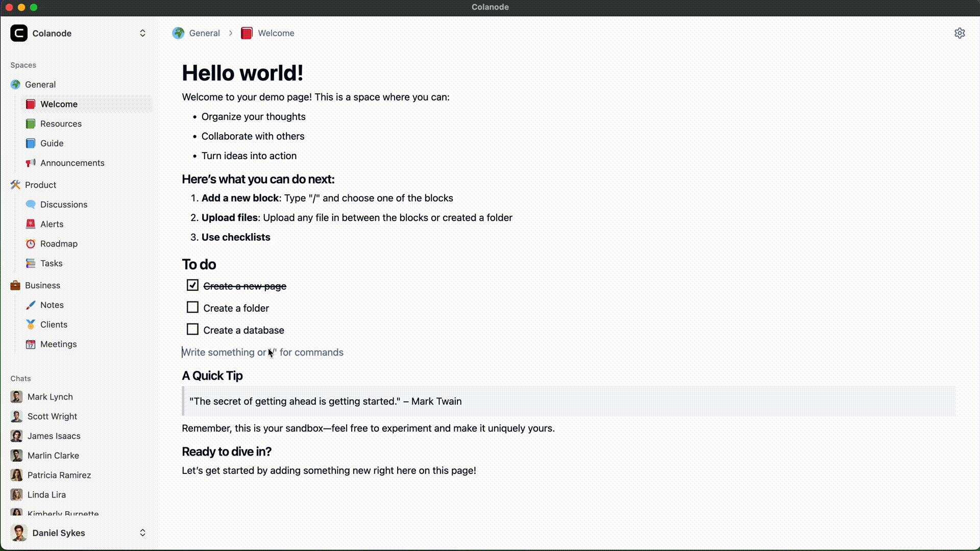Image resolution: width=980 pixels, height=551 pixels.
Task: Select the Welcome page icon
Action: click(30, 104)
